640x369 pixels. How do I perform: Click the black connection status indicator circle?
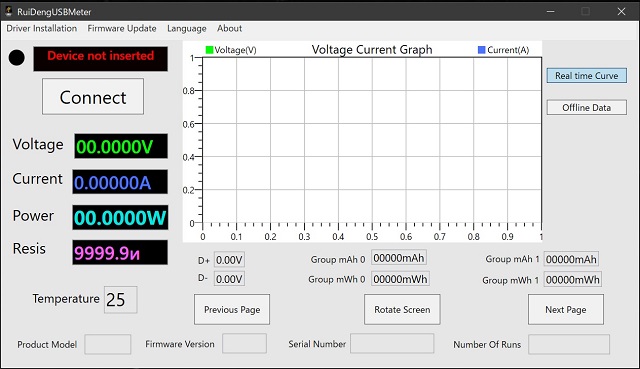pos(17,58)
